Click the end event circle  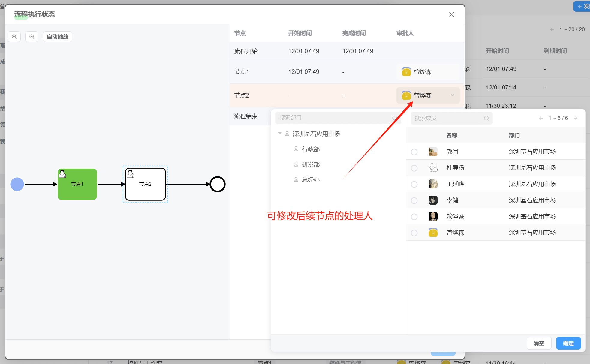[x=217, y=184]
